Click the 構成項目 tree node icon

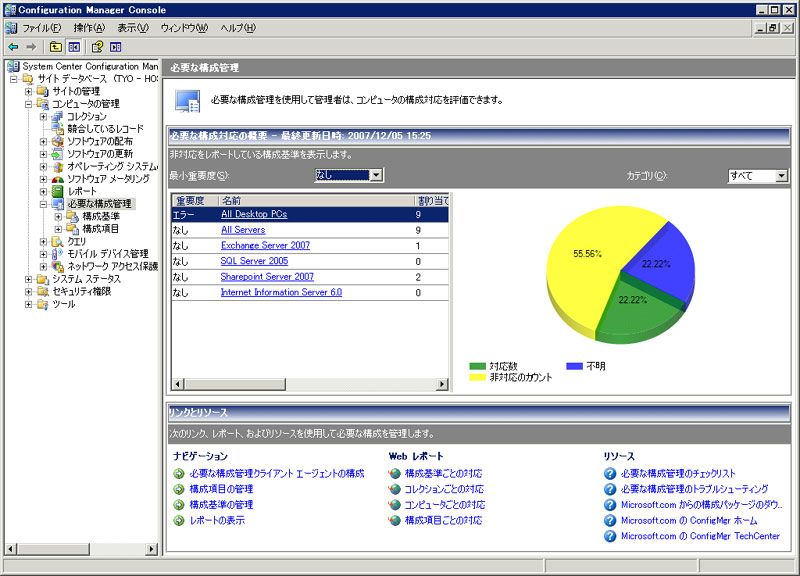73,229
